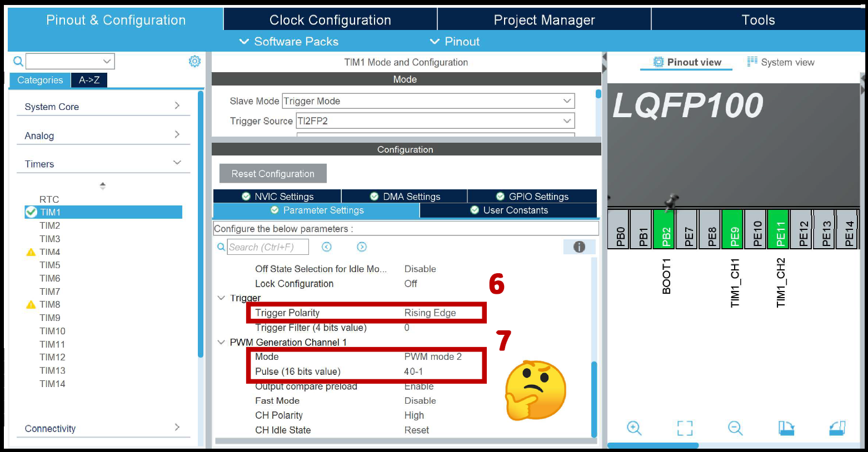
Task: Click the TIM4 warning triangle icon
Action: pos(31,252)
